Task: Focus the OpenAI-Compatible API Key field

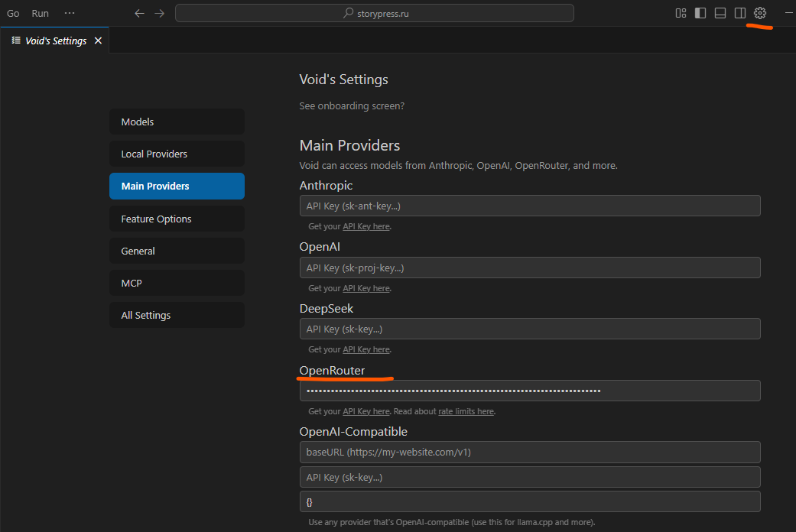Action: coord(530,477)
